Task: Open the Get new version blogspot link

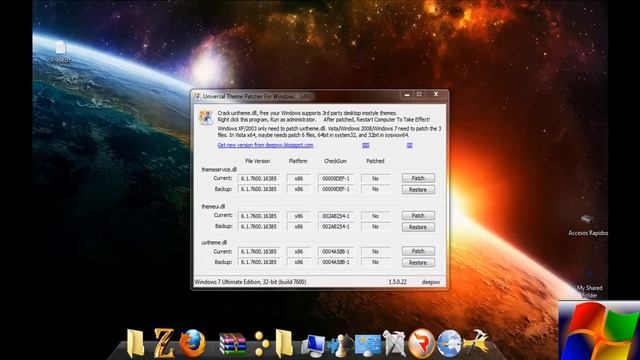Action: pos(265,145)
